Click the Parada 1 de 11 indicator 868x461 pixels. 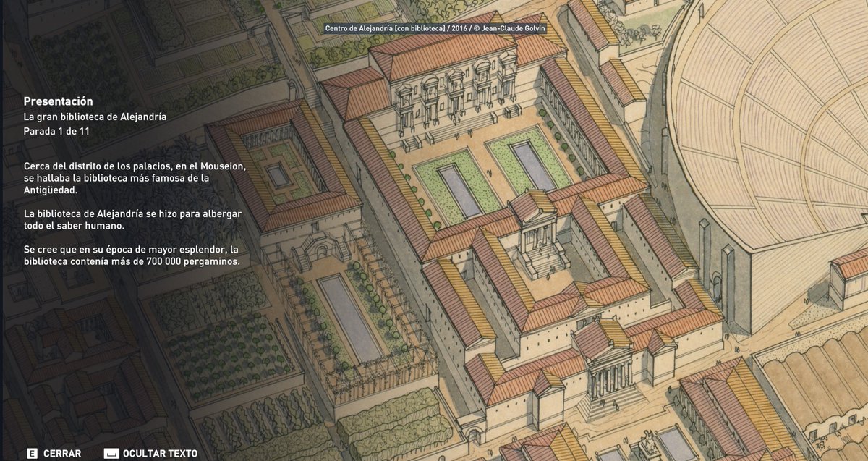(x=56, y=131)
